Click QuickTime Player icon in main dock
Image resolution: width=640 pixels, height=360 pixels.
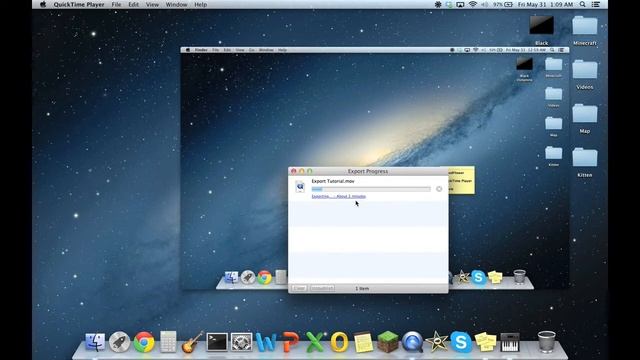[412, 342]
